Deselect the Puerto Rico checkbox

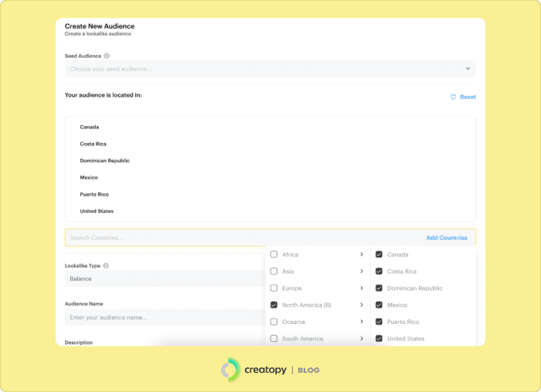pos(379,322)
